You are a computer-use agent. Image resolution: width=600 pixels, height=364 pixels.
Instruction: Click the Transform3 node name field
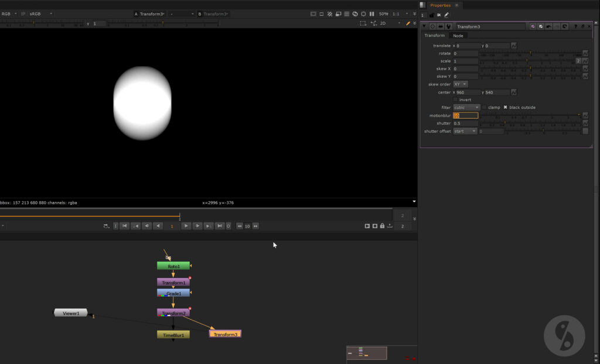490,27
